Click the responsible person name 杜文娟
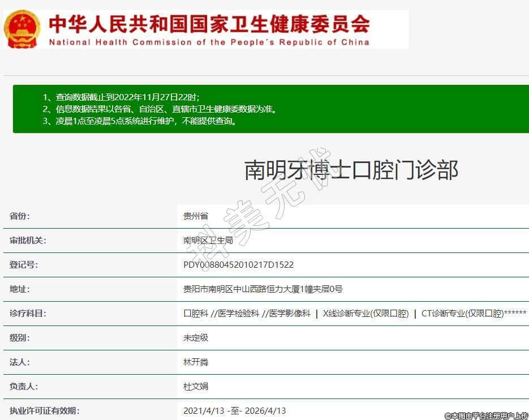The image size is (529, 420). pos(196,387)
